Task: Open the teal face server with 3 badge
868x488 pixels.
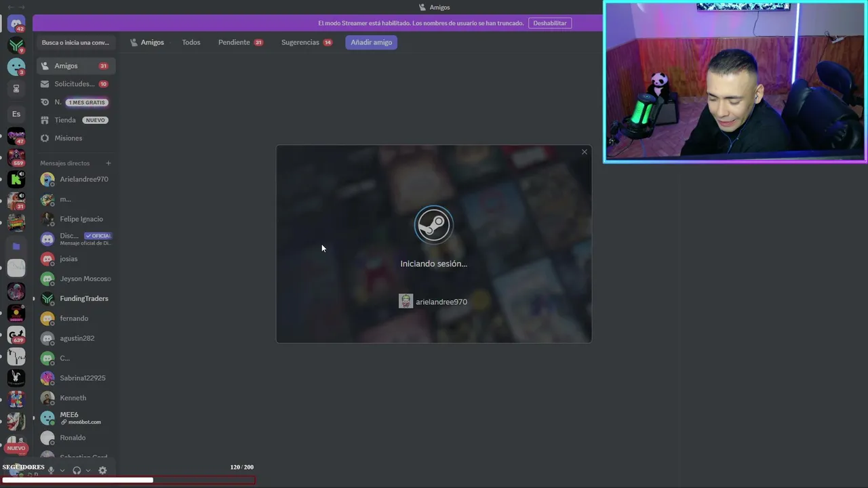Action: click(x=16, y=66)
